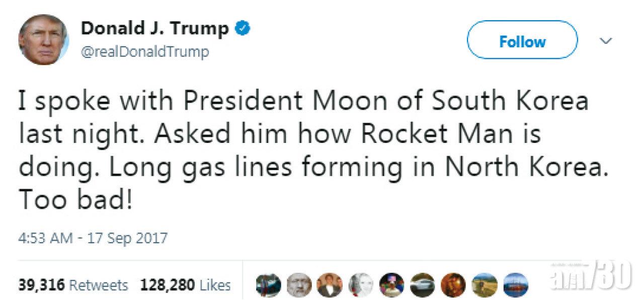Expand the chevron menu beside Follow
This screenshot has height=300, width=644.
(607, 41)
